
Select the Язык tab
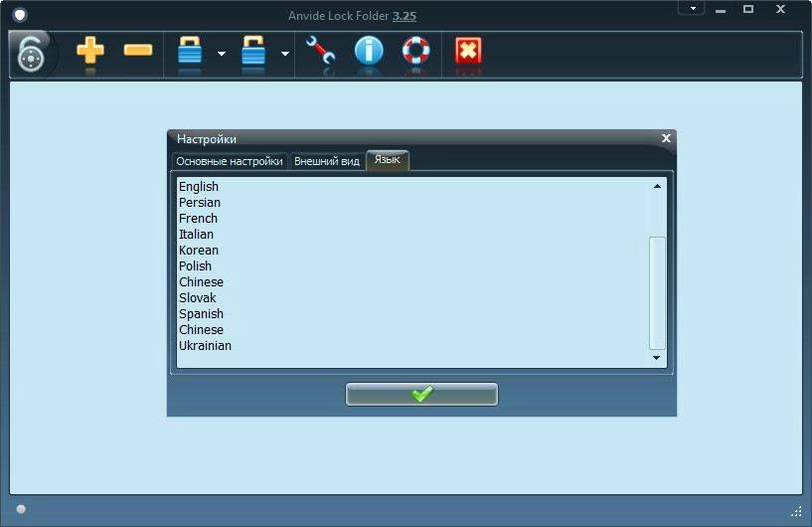[388, 160]
